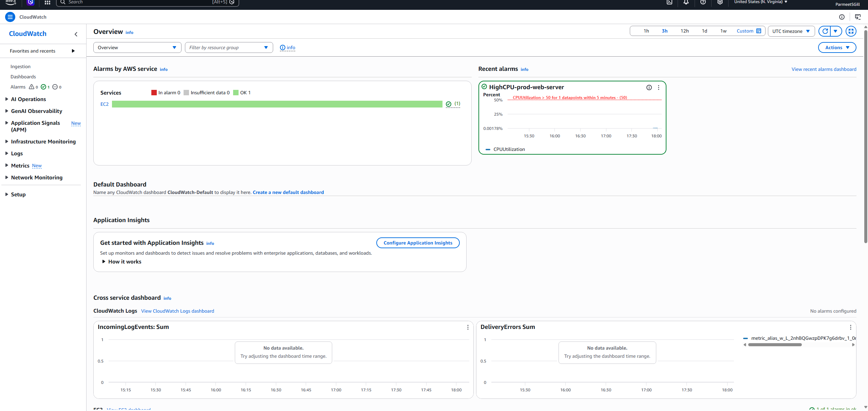Click the help question-mark icon
Image resolution: width=868 pixels, height=411 pixels.
pos(703,2)
